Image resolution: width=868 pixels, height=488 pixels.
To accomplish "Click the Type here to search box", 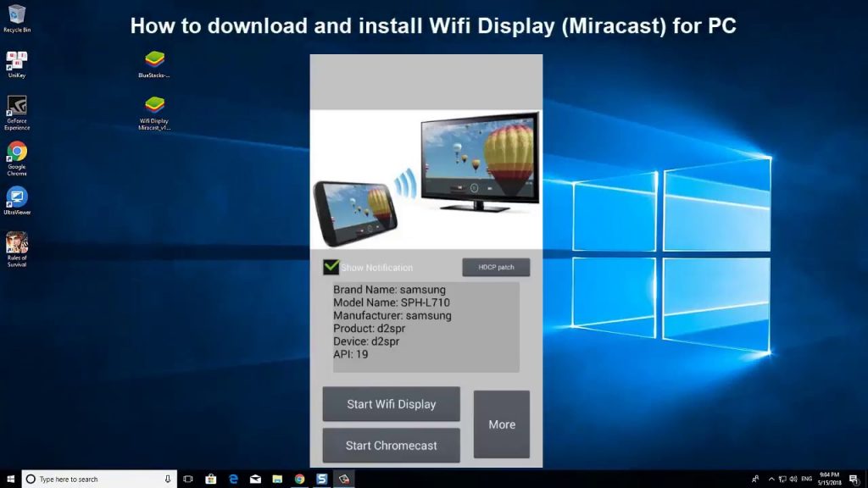I will click(x=99, y=480).
